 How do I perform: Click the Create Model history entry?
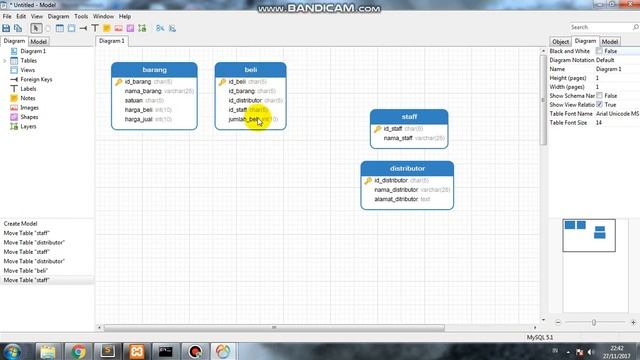(20, 224)
